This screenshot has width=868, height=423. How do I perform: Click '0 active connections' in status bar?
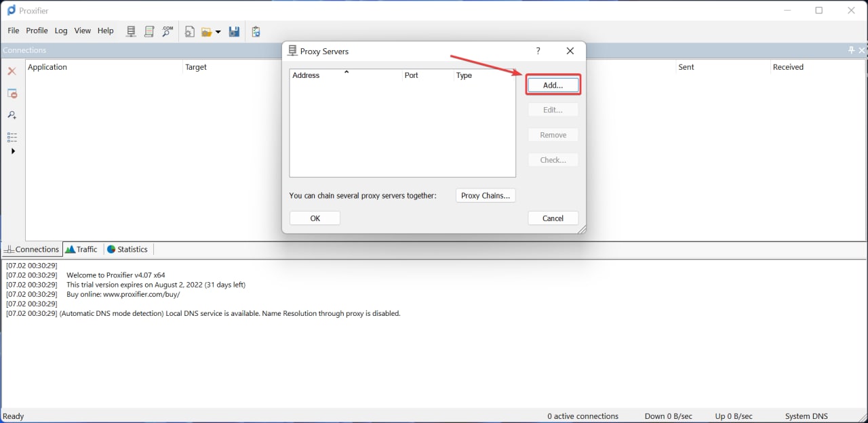(583, 416)
